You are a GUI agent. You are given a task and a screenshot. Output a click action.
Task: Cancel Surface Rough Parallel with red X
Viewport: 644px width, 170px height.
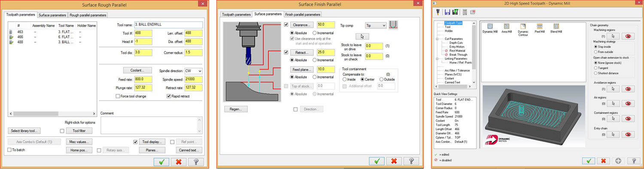point(179,162)
